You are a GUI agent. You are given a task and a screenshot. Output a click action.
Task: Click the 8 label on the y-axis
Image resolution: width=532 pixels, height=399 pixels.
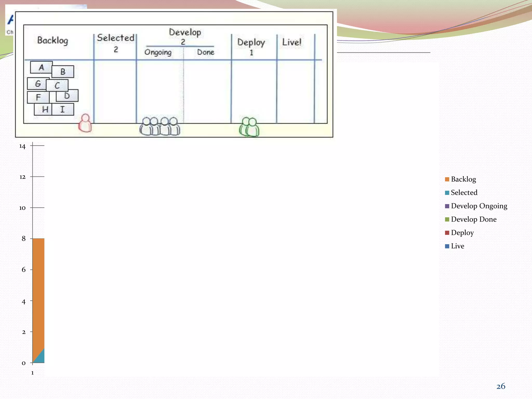[24, 238]
